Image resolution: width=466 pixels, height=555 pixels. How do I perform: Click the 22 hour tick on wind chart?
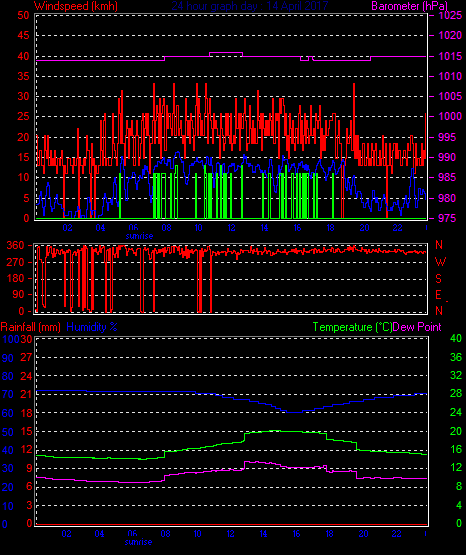pos(397,228)
